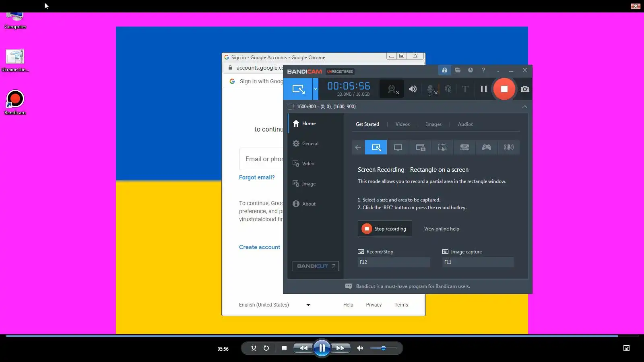Capture a screenshot with the camera icon
This screenshot has width=644, height=362.
(525, 89)
